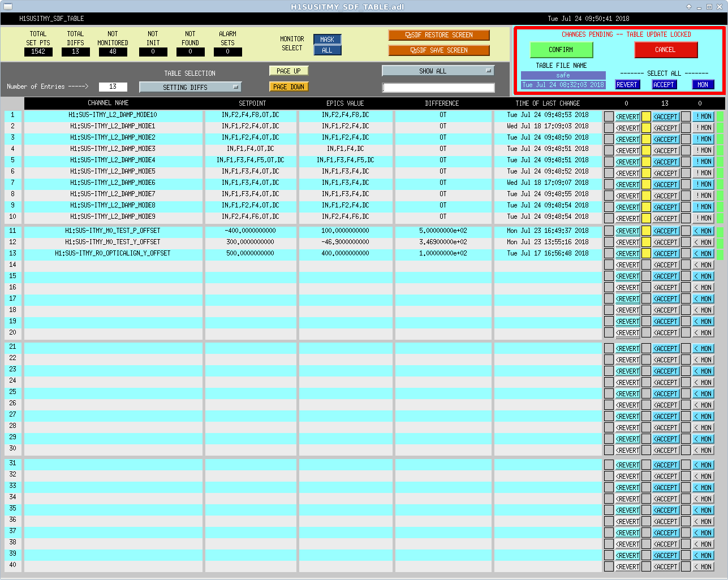Select all REVERT button
This screenshot has height=580, width=728.
tap(627, 84)
